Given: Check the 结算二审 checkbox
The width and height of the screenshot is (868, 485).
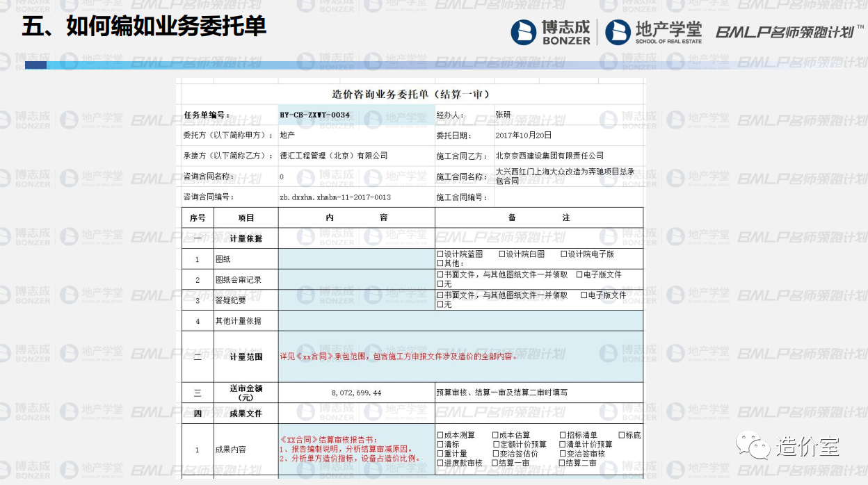Looking at the screenshot, I should tap(563, 463).
